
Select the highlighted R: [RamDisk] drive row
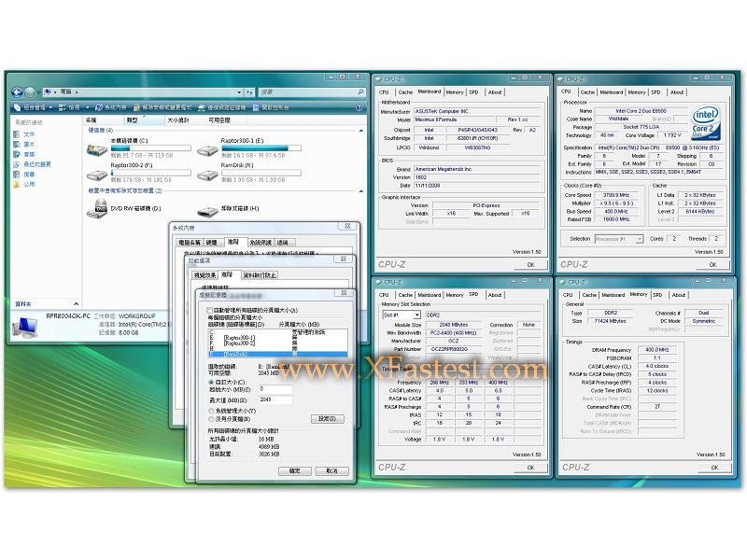277,355
